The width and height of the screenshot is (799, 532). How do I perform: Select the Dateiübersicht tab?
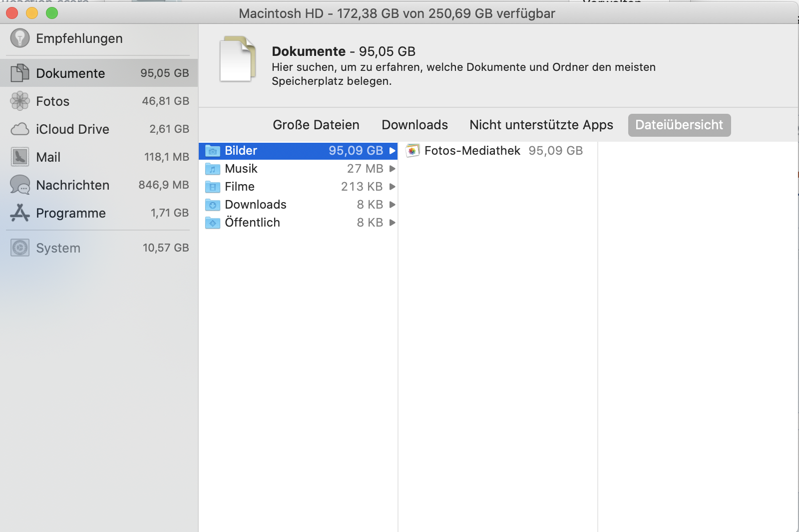(679, 125)
